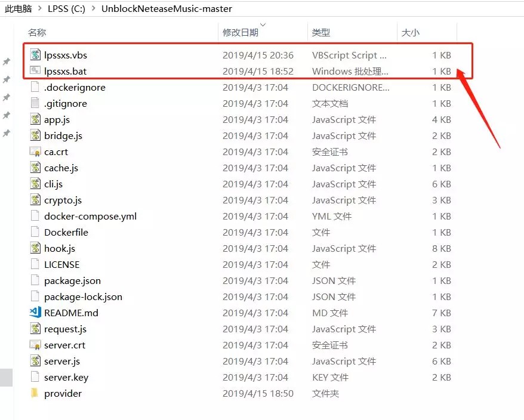Expand breadcrumb arrow after 此电脑

coord(40,8)
